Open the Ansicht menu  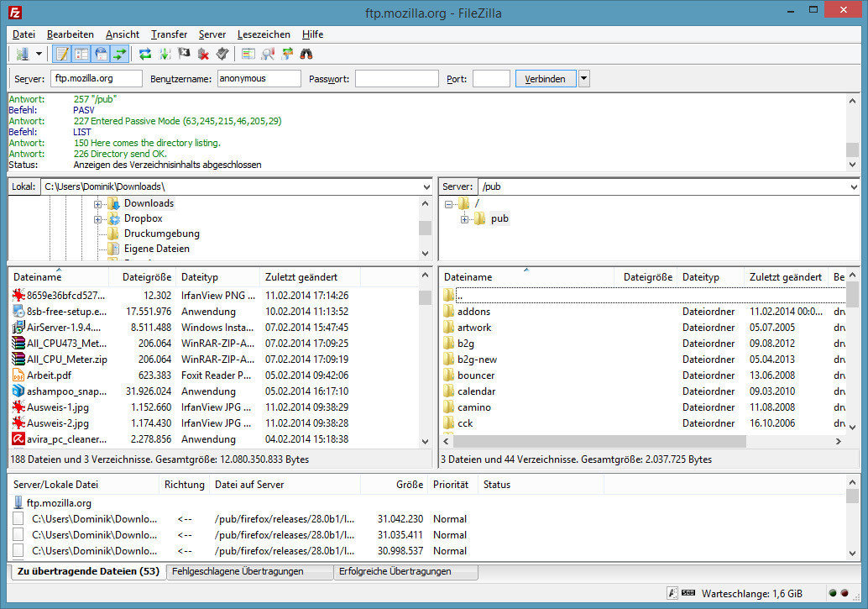(123, 34)
